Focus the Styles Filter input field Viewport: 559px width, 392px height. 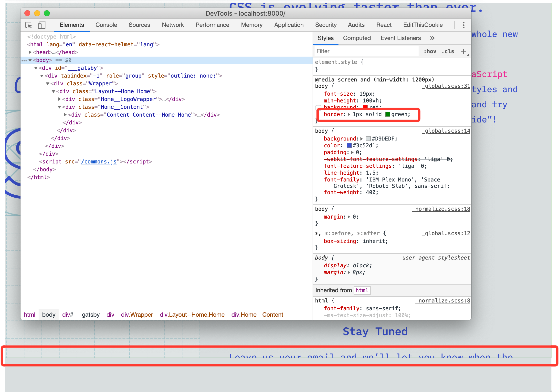pyautogui.click(x=366, y=51)
